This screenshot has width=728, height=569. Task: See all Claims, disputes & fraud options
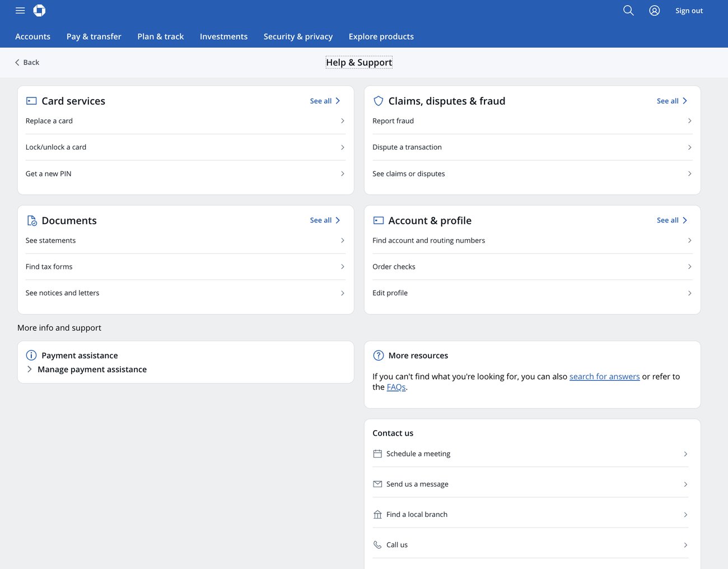pyautogui.click(x=671, y=101)
